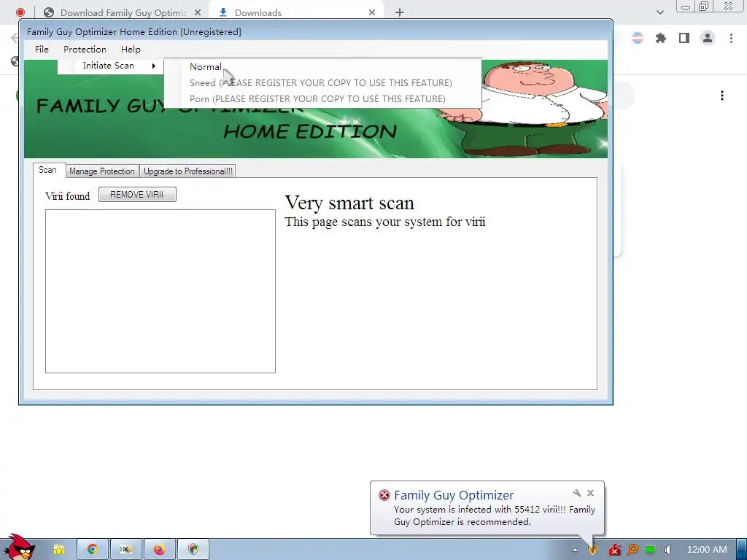
Task: Click the red recording dot icon
Action: (x=20, y=12)
